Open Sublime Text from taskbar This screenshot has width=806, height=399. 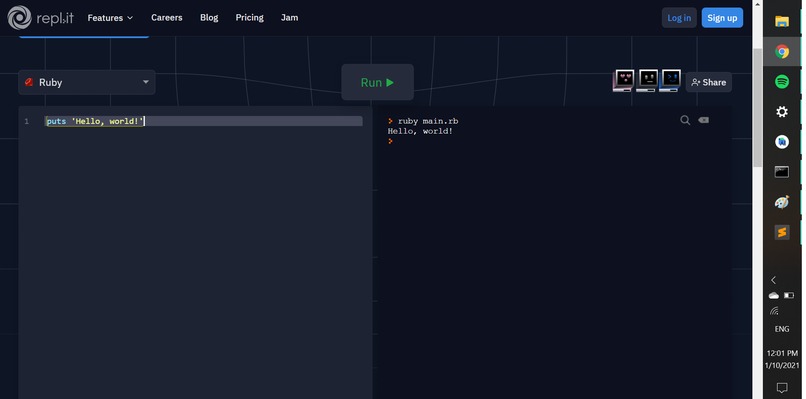coord(782,232)
